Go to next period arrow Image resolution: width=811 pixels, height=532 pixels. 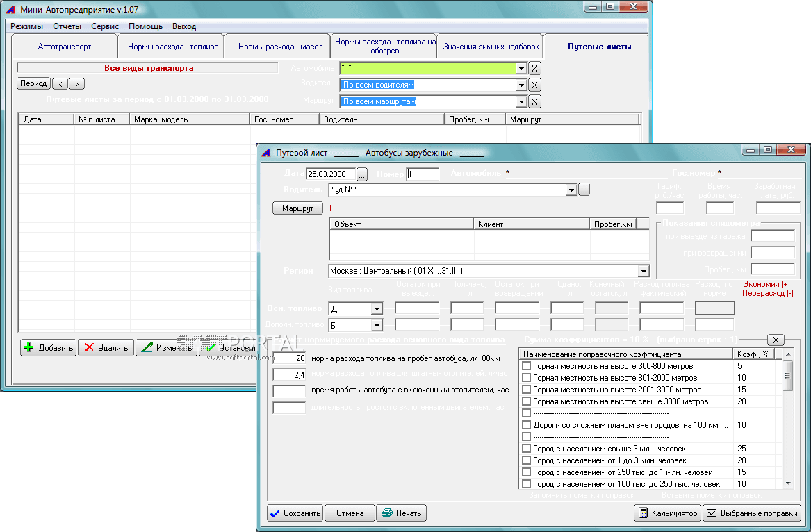pyautogui.click(x=76, y=84)
